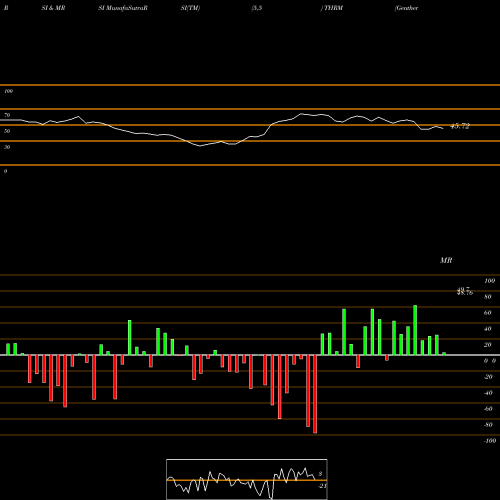Image resolution: width=500 pixels, height=500 pixels.
Task: Click the MR axis label -20
Action: tap(488, 377)
